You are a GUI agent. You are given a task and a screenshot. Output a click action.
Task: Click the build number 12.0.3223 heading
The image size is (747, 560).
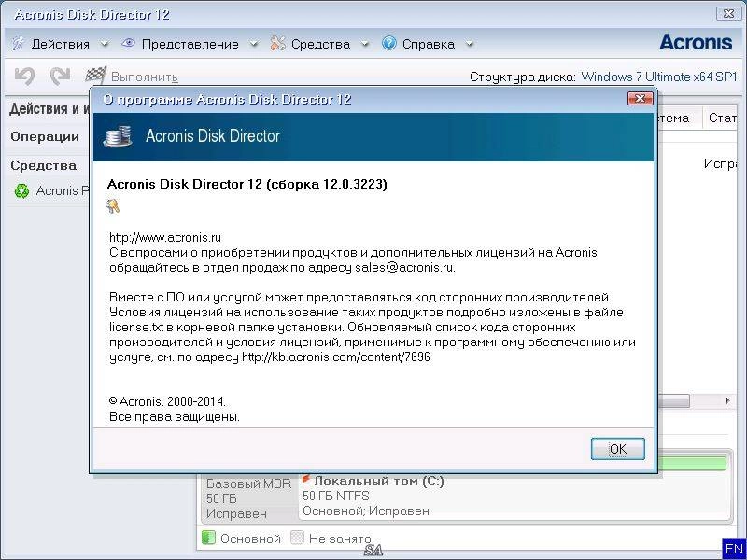pos(247,184)
